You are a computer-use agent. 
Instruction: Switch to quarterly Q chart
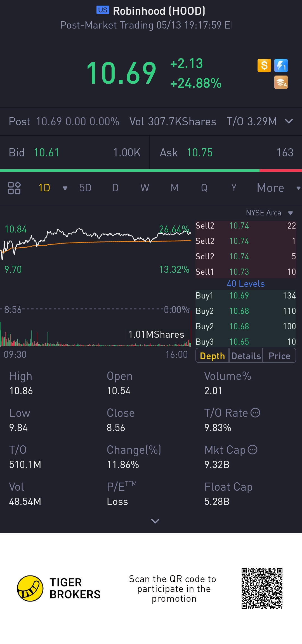tap(204, 188)
